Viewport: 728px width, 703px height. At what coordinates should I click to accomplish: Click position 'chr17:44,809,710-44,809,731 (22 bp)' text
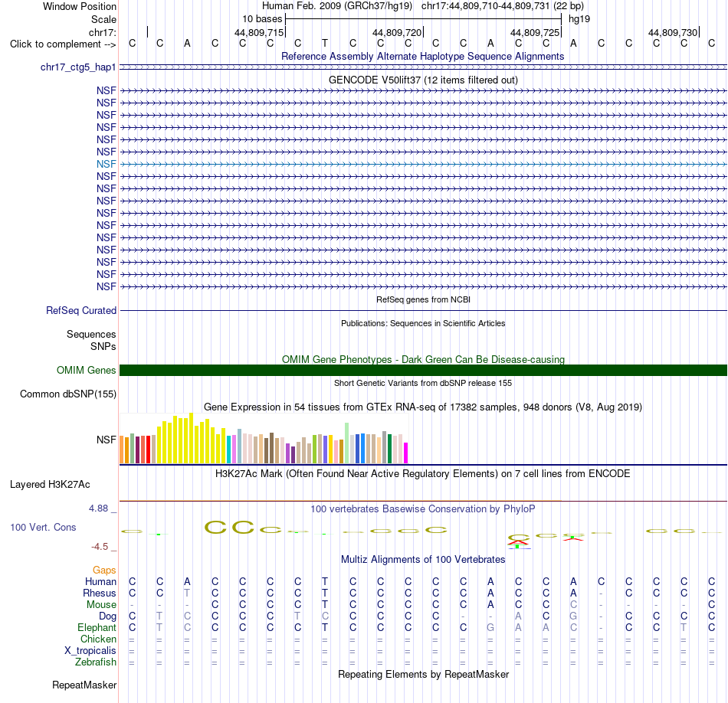503,6
